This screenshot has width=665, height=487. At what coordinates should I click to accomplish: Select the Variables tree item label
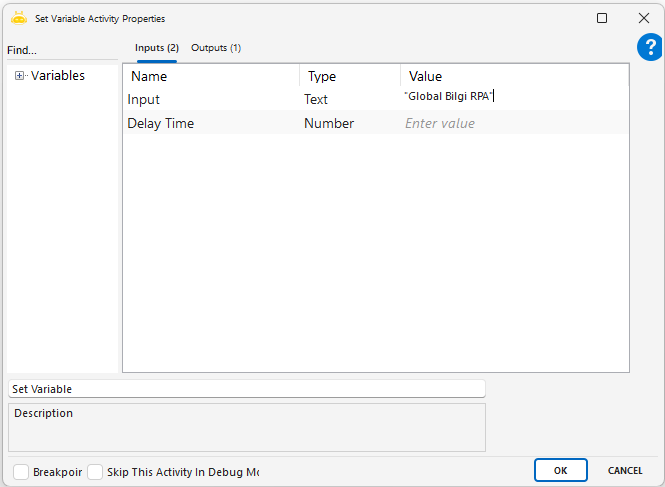click(58, 76)
